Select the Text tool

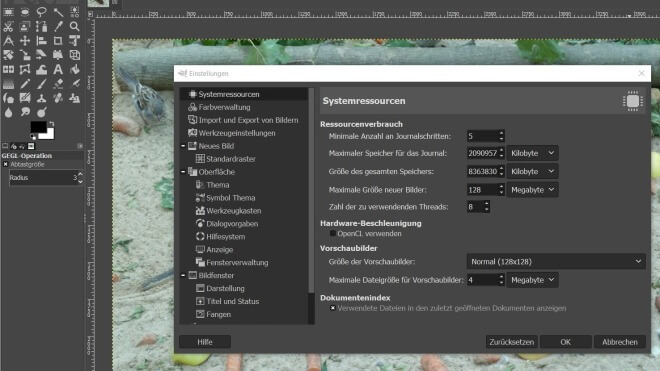(58, 69)
